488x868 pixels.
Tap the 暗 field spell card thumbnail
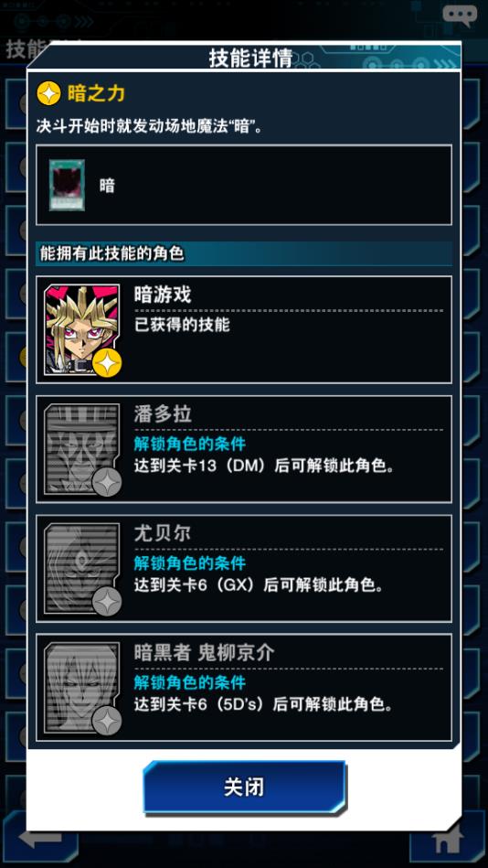click(67, 185)
